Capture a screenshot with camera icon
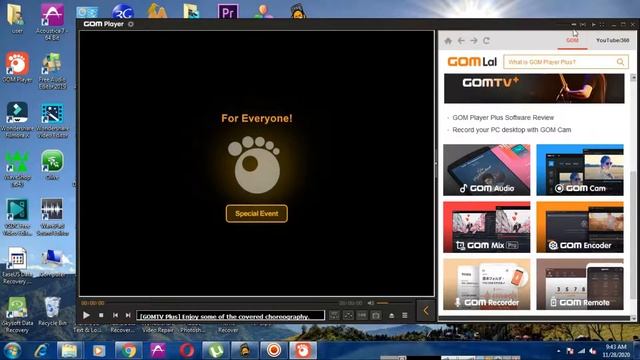Image resolution: width=640 pixels, height=360 pixels. pyautogui.click(x=376, y=315)
